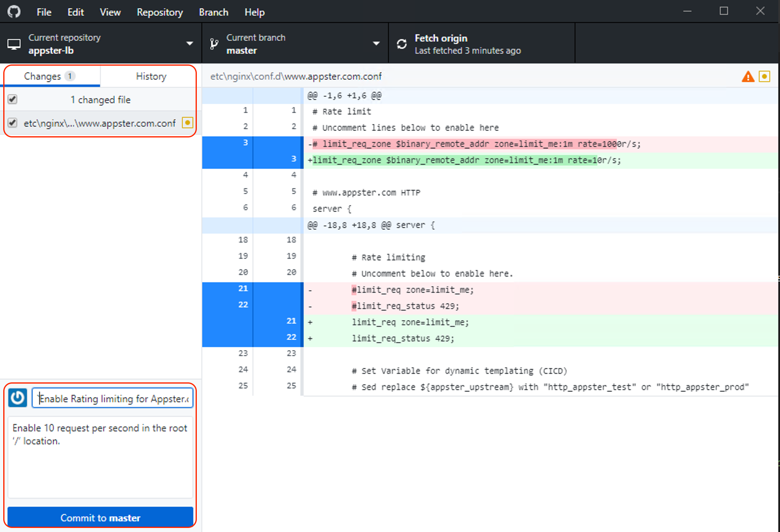Click the computer monitor icon beside Current repository
The width and height of the screenshot is (780, 532).
14,44
